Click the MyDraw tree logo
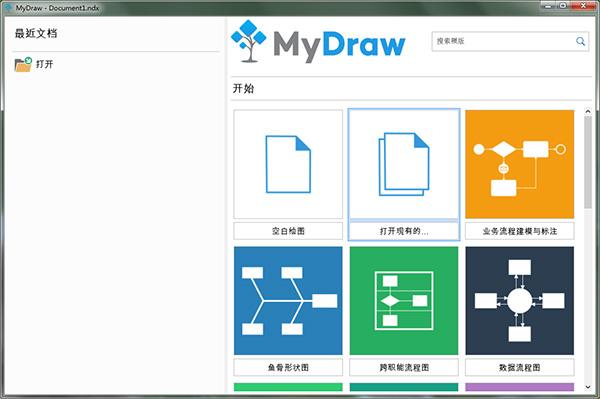This screenshot has height=399, width=600. click(x=248, y=41)
